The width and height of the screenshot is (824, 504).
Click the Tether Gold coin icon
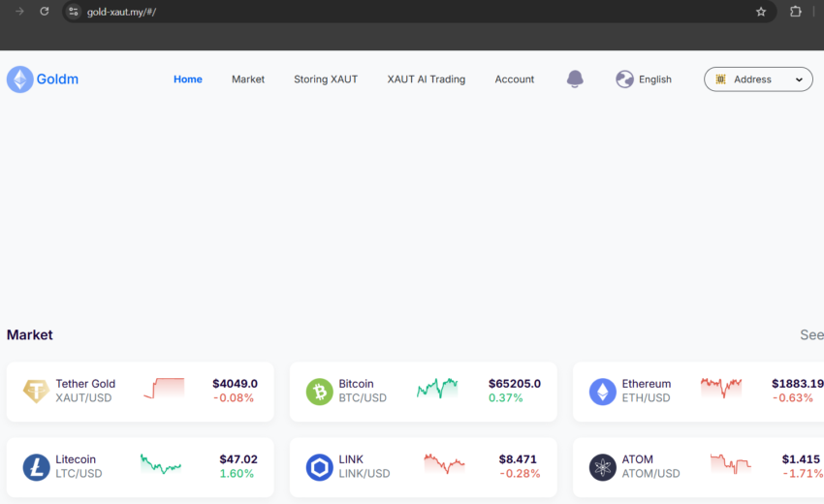[36, 392]
